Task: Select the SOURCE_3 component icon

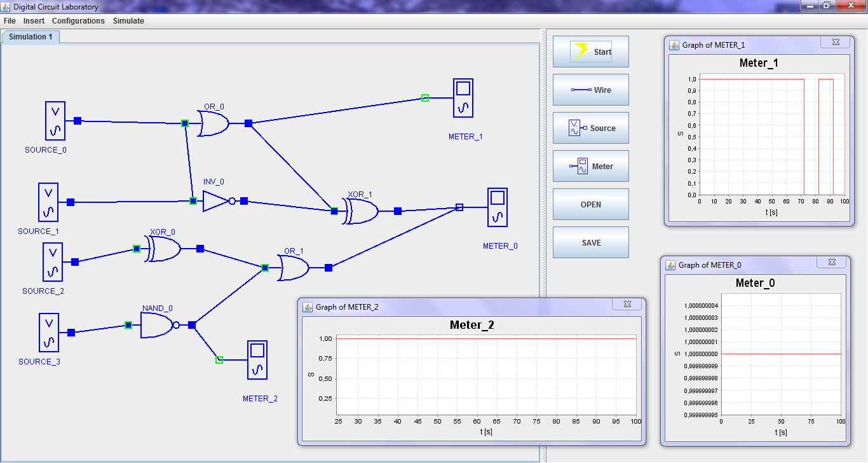Action: tap(48, 332)
